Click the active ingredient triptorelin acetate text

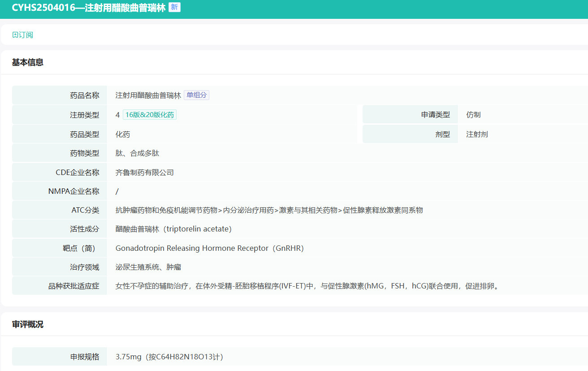click(x=173, y=229)
